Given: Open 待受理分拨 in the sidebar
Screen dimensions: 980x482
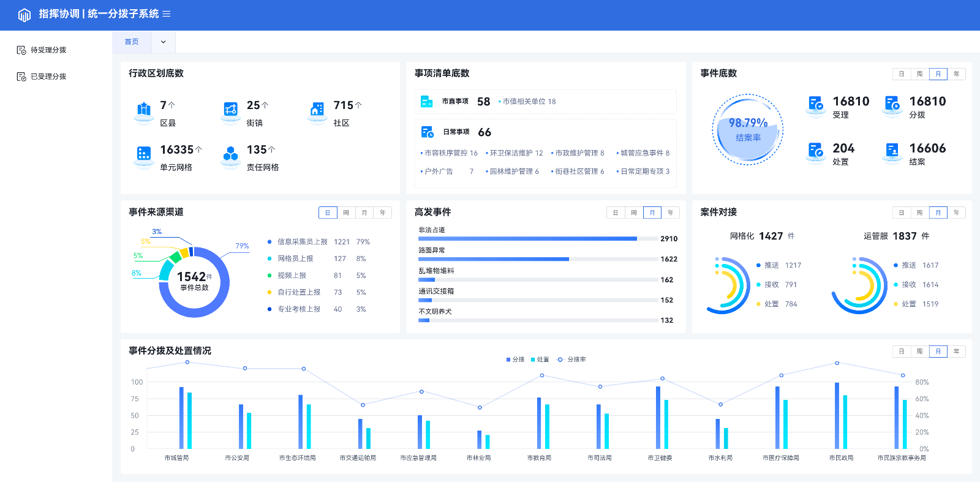Looking at the screenshot, I should [48, 50].
